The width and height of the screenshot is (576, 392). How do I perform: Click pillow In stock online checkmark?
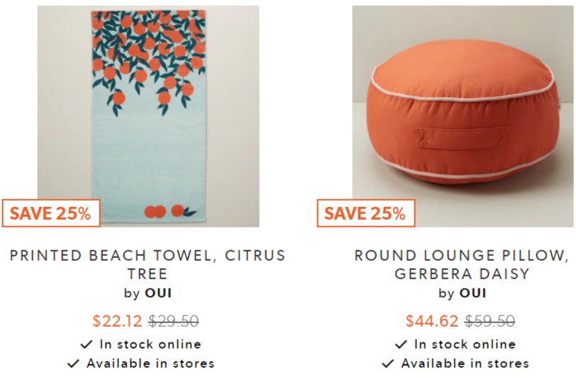pyautogui.click(x=401, y=345)
